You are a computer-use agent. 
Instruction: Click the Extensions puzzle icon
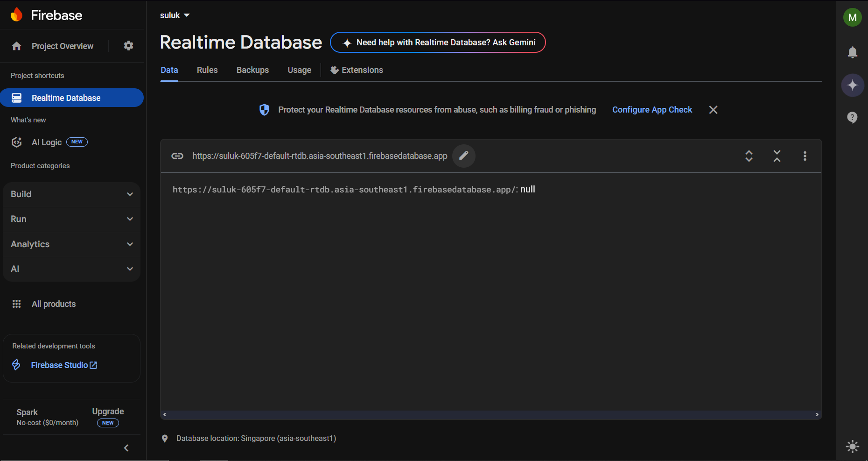pyautogui.click(x=335, y=70)
